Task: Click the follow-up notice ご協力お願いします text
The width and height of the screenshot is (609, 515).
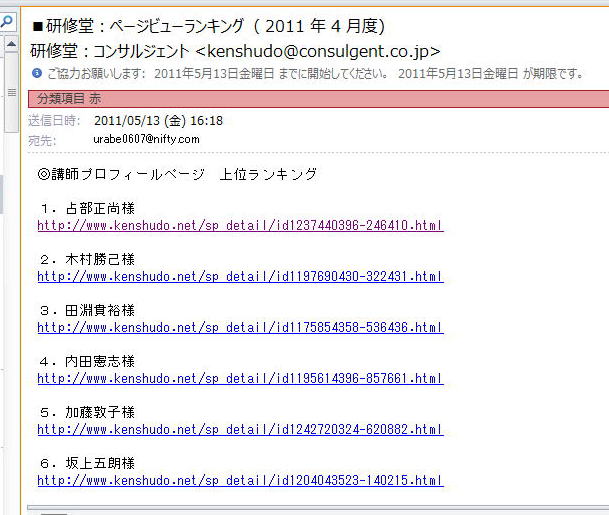Action: tap(315, 73)
